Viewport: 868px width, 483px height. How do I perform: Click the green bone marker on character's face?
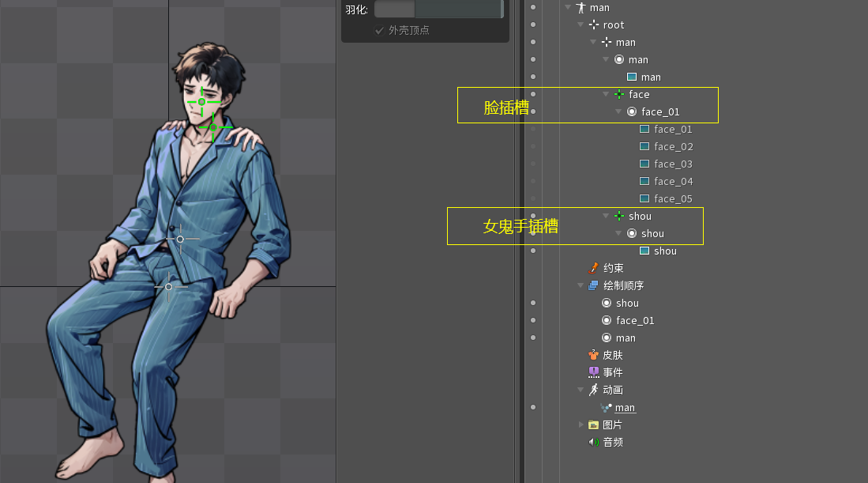[x=201, y=102]
